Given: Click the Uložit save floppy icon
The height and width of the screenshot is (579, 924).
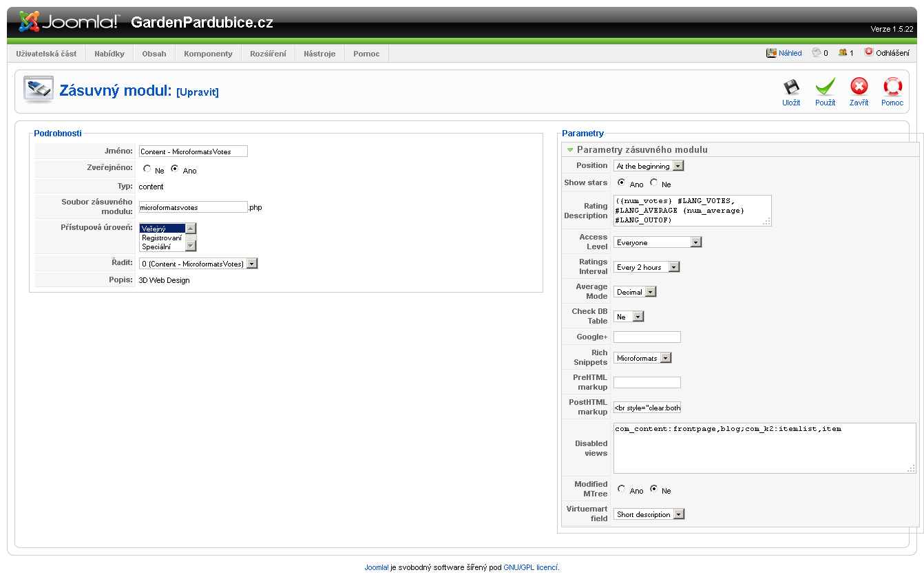Looking at the screenshot, I should pos(791,87).
